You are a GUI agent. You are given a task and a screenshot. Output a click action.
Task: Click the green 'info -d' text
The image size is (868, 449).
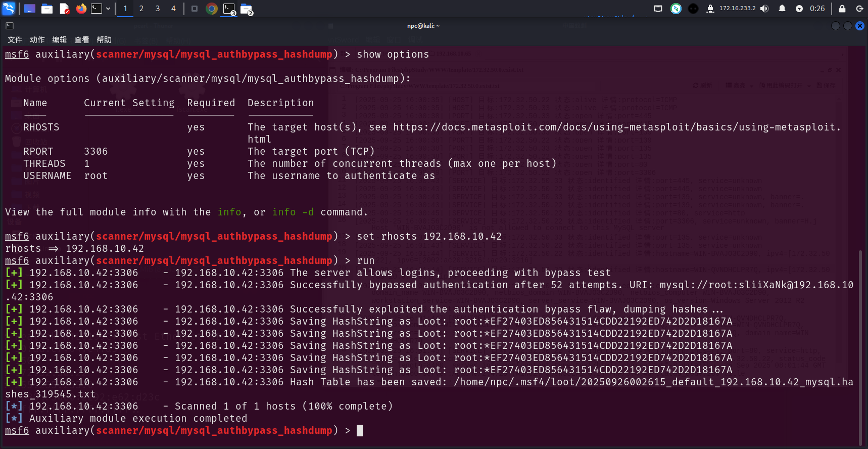click(293, 212)
